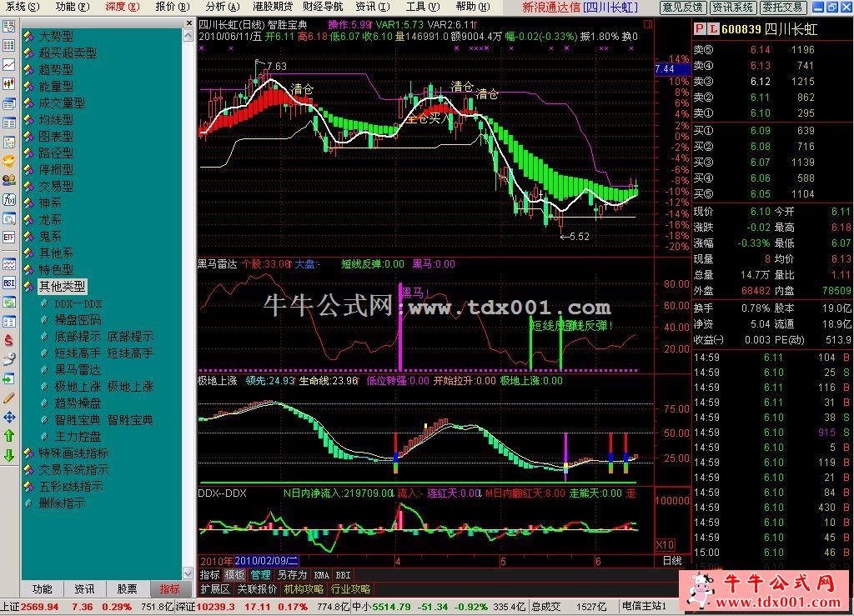854x616 pixels.
Task: Click the green down arrow icon
Action: click(x=8, y=455)
